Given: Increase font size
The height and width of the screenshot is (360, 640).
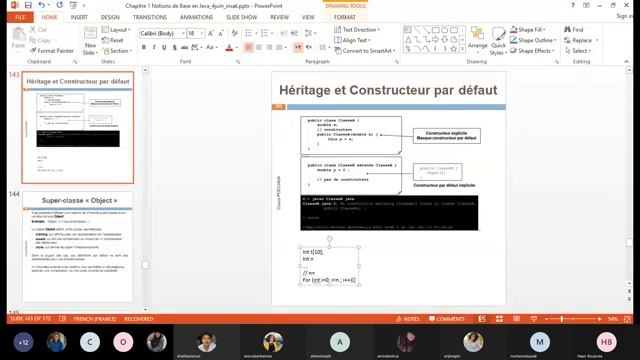Looking at the screenshot, I should 211,33.
